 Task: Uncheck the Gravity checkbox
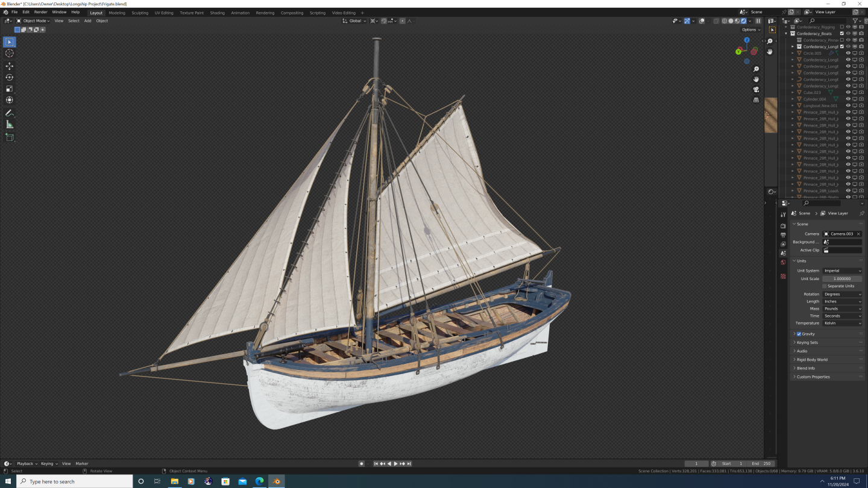click(x=799, y=334)
